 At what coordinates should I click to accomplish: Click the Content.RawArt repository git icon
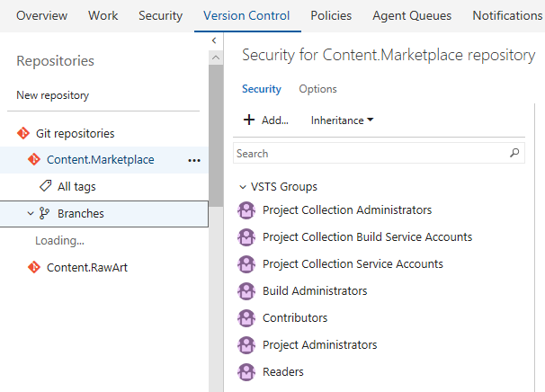tap(34, 267)
